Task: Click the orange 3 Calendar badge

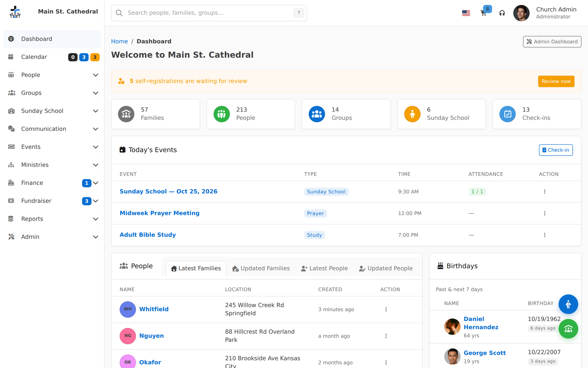Action: coord(95,57)
